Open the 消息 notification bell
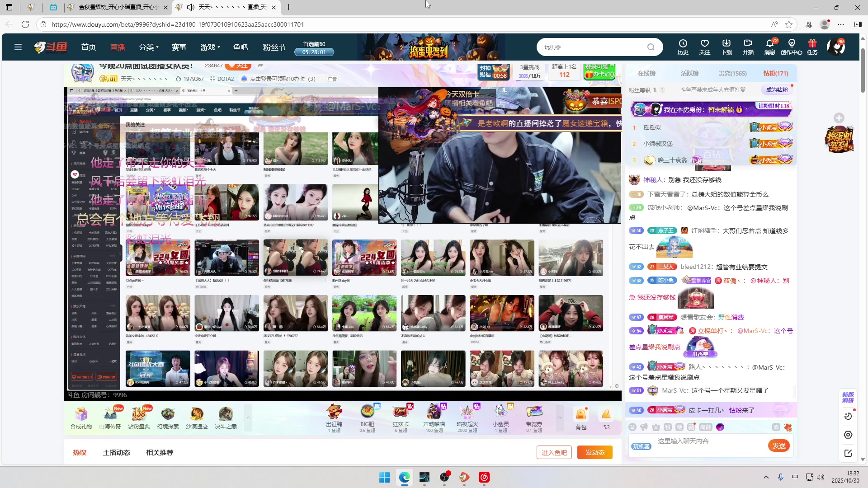 tap(769, 46)
